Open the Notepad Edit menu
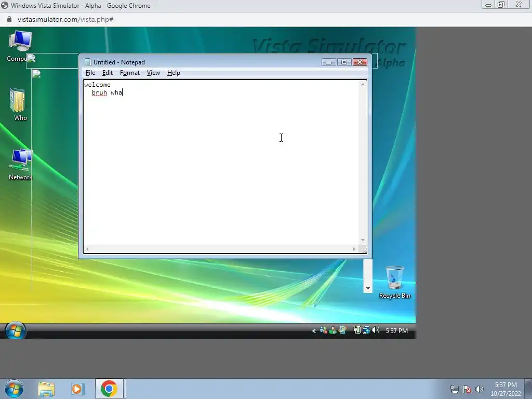The height and width of the screenshot is (399, 532). coord(107,73)
